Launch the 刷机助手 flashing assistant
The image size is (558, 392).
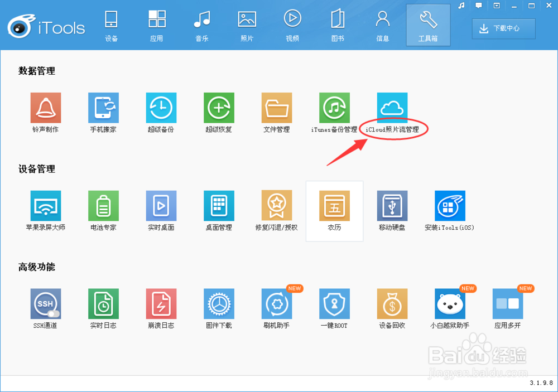[x=277, y=303]
